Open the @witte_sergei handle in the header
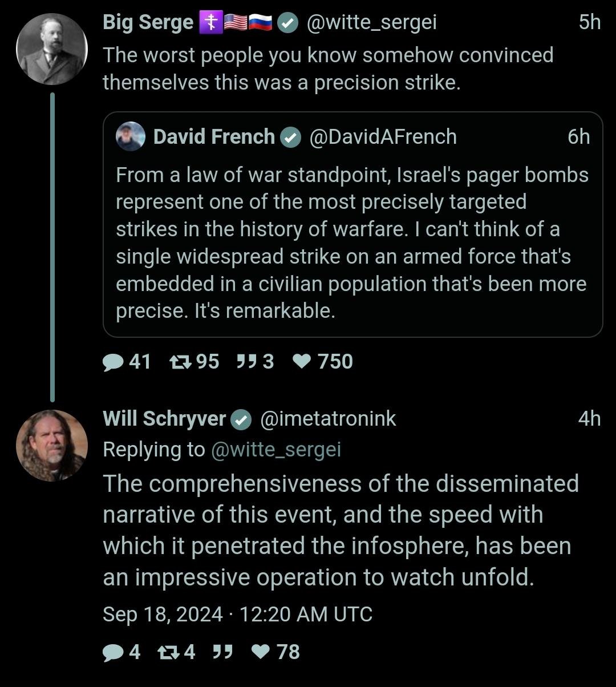This screenshot has height=687, width=616. point(371,22)
